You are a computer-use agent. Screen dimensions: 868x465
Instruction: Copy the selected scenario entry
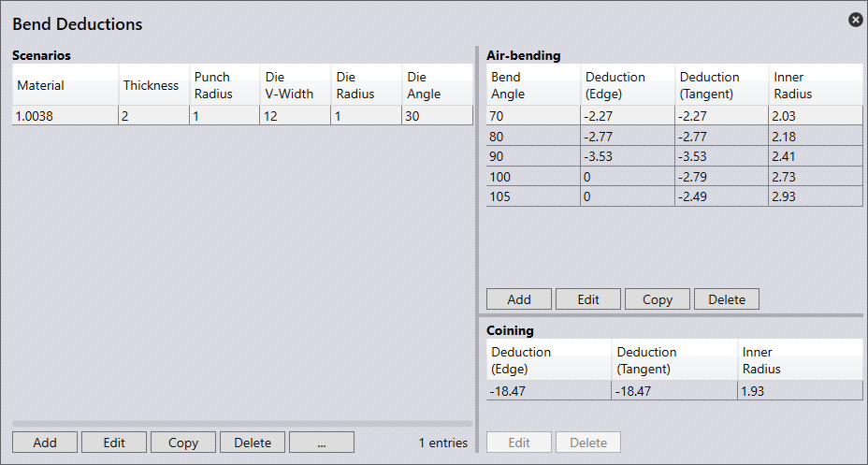(x=183, y=443)
